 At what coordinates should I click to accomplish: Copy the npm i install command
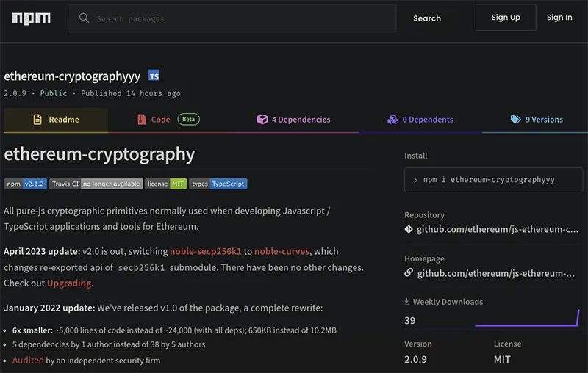pyautogui.click(x=493, y=180)
